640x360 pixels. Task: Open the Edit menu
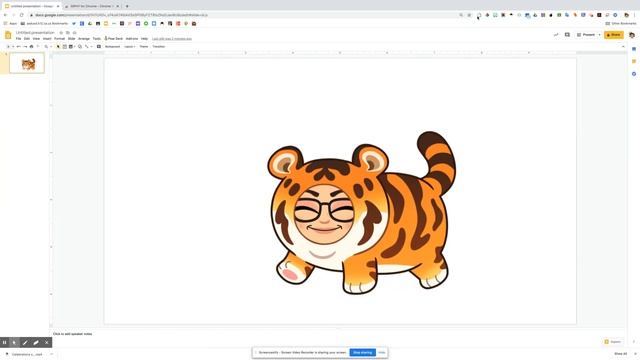tap(27, 38)
